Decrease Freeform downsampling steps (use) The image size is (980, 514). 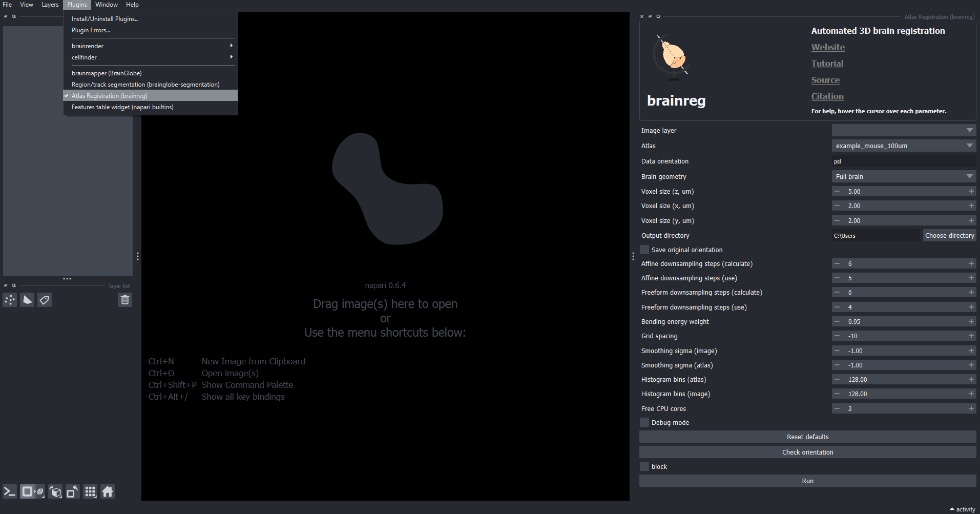(x=837, y=307)
